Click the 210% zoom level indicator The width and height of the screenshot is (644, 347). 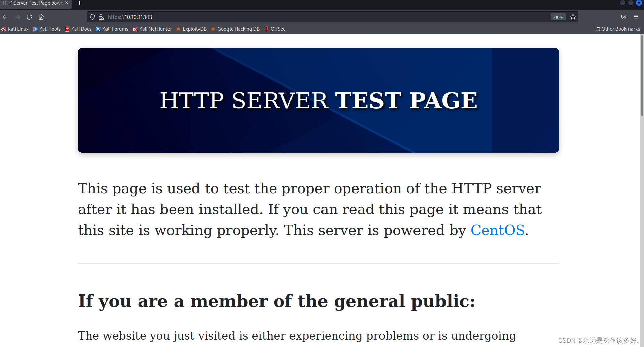(558, 17)
